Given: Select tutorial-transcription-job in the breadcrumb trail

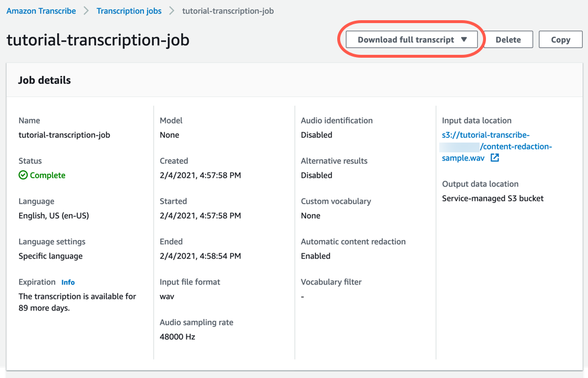Looking at the screenshot, I should 227,10.
